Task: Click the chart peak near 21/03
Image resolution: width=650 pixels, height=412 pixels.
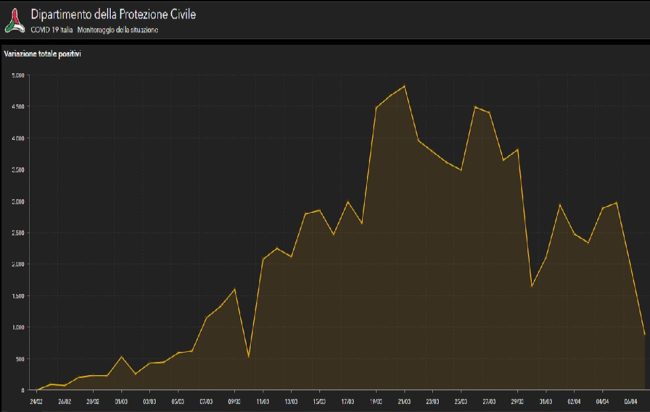Action: point(404,86)
